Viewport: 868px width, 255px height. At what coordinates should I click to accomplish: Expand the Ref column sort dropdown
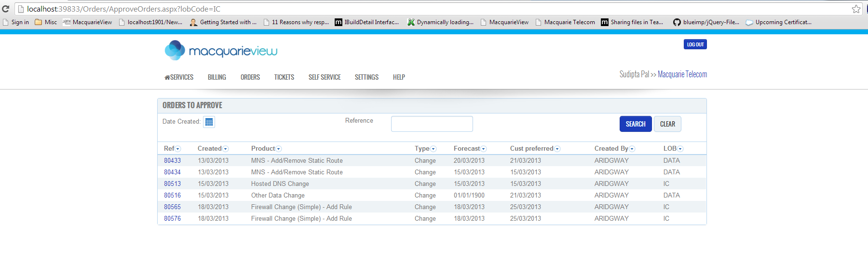point(178,149)
